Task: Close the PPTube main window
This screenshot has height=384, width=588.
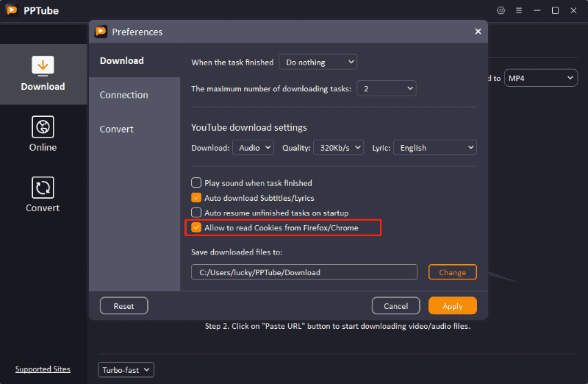Action: [x=573, y=10]
